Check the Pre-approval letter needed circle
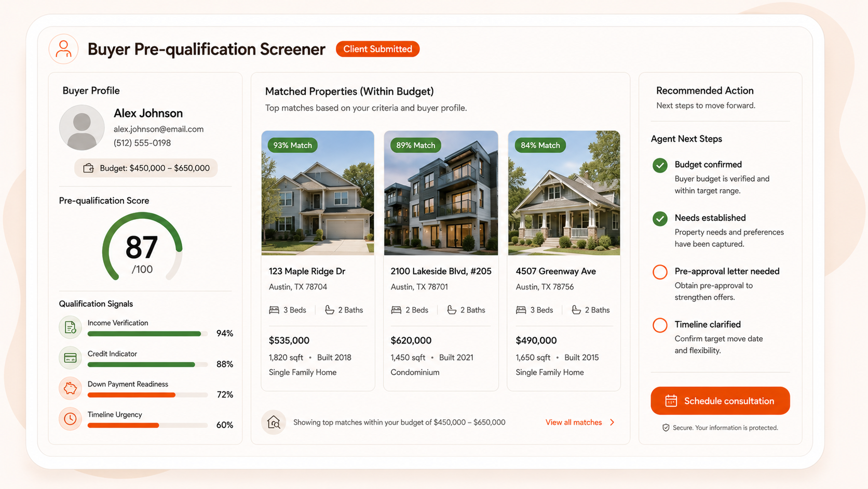 (660, 272)
